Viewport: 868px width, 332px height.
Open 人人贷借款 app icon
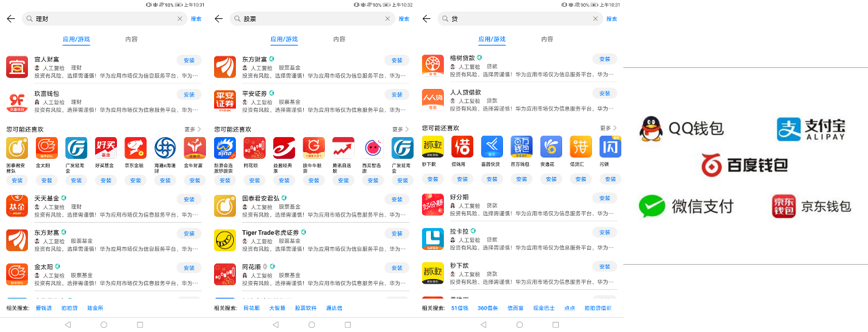[433, 100]
